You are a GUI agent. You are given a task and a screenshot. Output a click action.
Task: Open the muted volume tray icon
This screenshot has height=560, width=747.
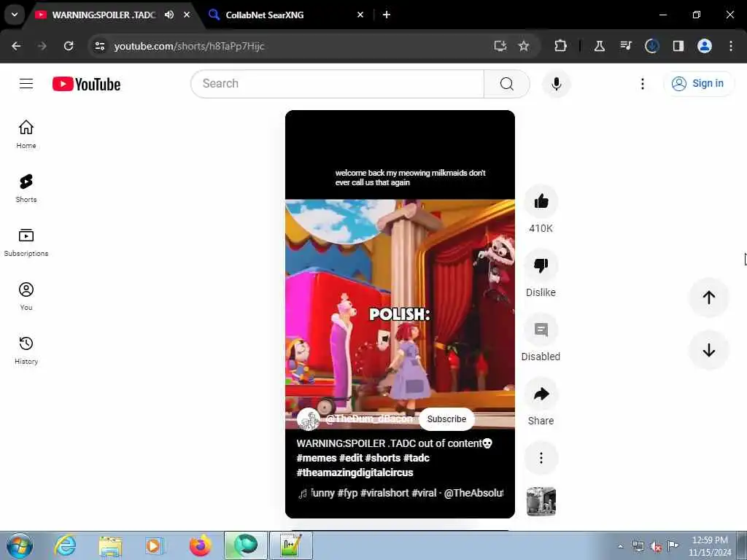coord(656,546)
